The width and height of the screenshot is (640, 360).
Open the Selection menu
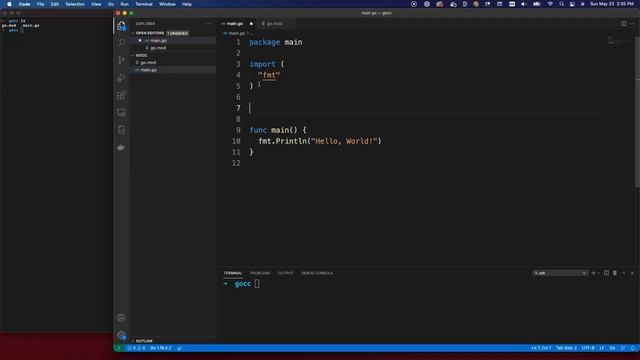tap(75, 4)
